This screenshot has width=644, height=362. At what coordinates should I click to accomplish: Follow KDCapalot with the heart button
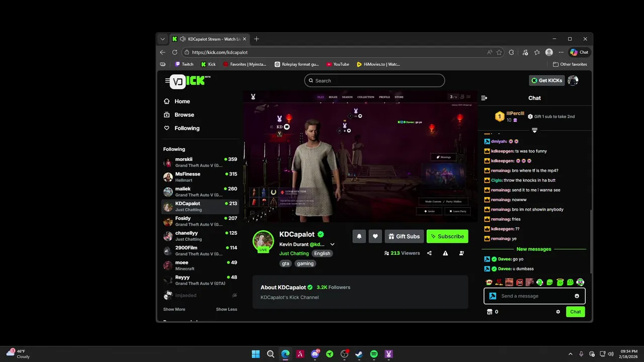pyautogui.click(x=375, y=236)
